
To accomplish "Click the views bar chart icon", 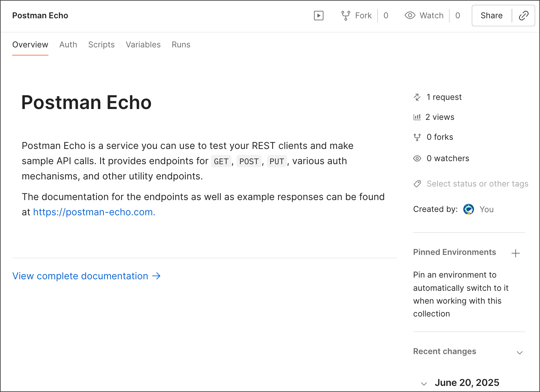I will [417, 117].
